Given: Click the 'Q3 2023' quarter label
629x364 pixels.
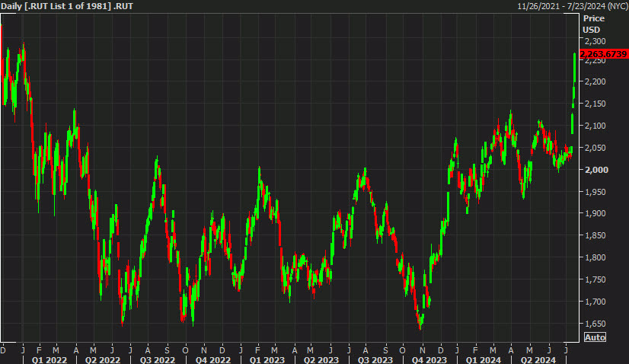Looking at the screenshot, I should pyautogui.click(x=375, y=359).
